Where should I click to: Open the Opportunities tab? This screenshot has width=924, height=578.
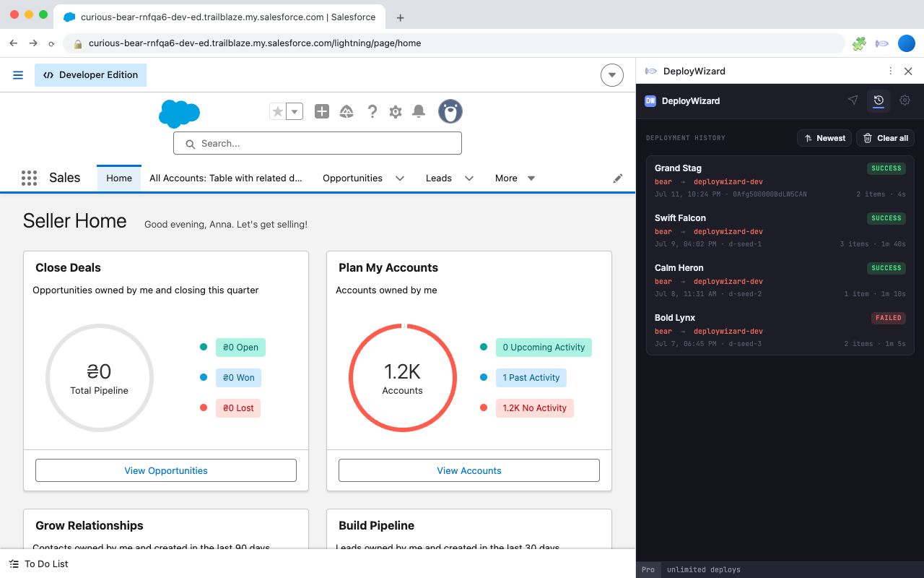coord(352,178)
